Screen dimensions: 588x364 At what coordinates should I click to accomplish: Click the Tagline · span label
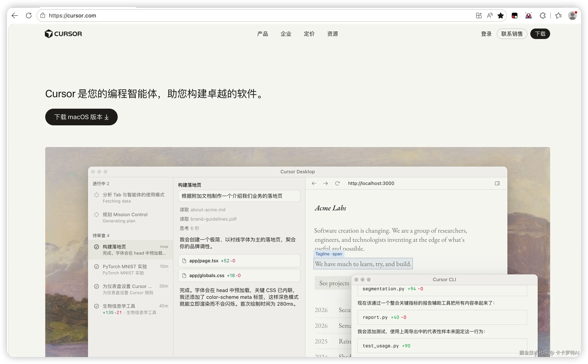pyautogui.click(x=329, y=254)
